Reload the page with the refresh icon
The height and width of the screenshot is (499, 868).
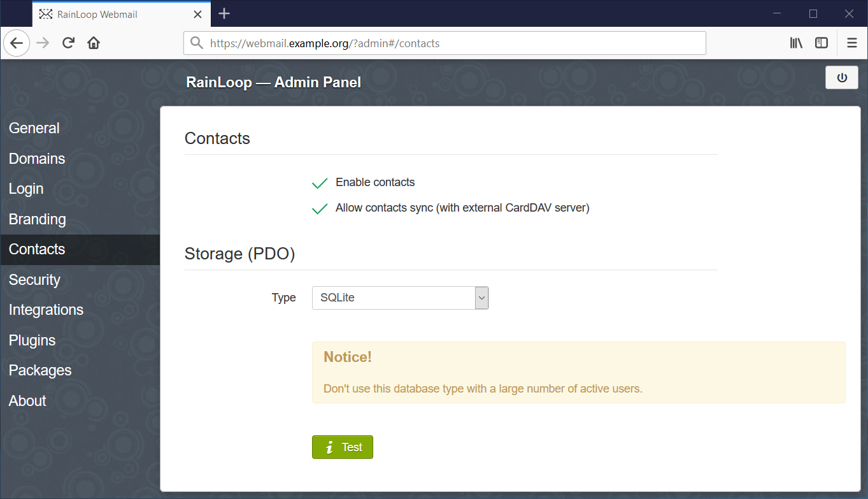69,43
